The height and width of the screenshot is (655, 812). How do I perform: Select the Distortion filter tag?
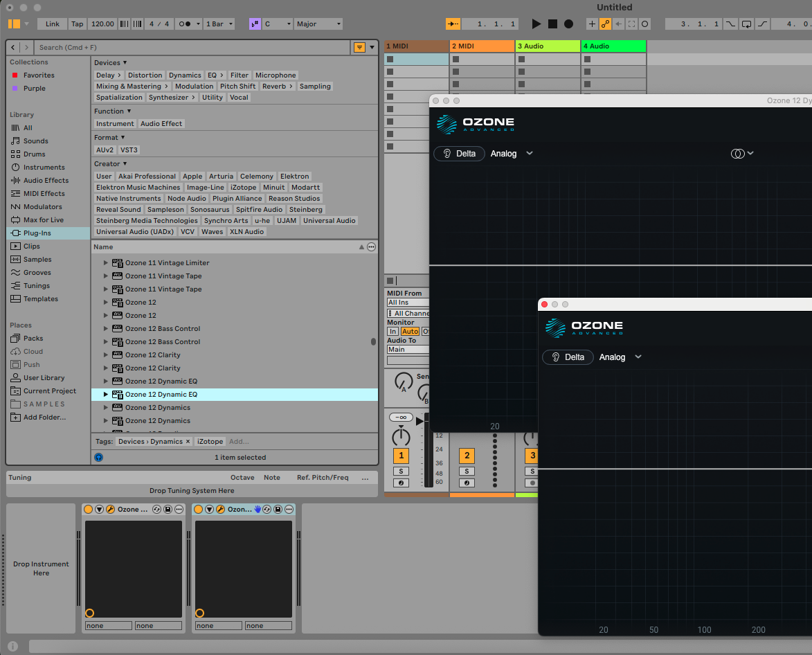pyautogui.click(x=145, y=75)
